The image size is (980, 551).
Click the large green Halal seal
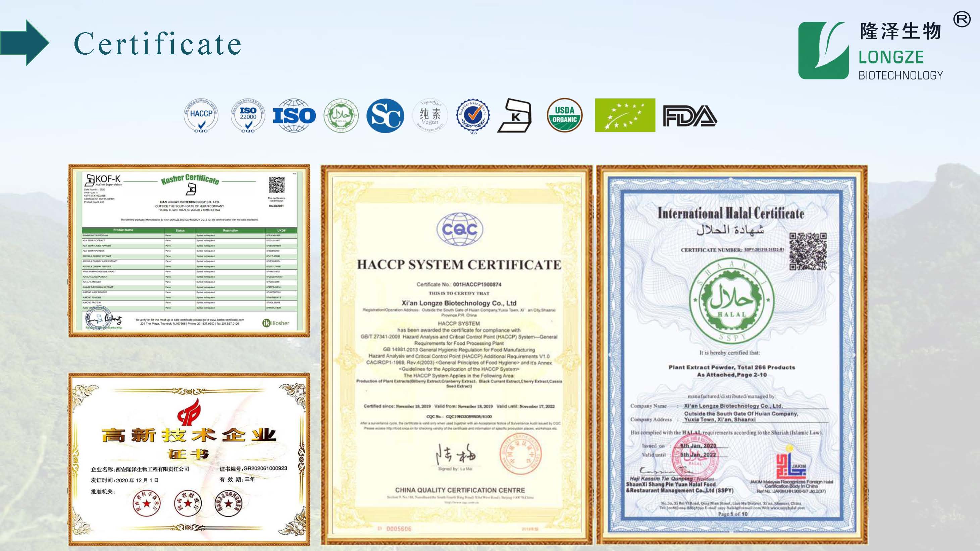click(x=732, y=301)
